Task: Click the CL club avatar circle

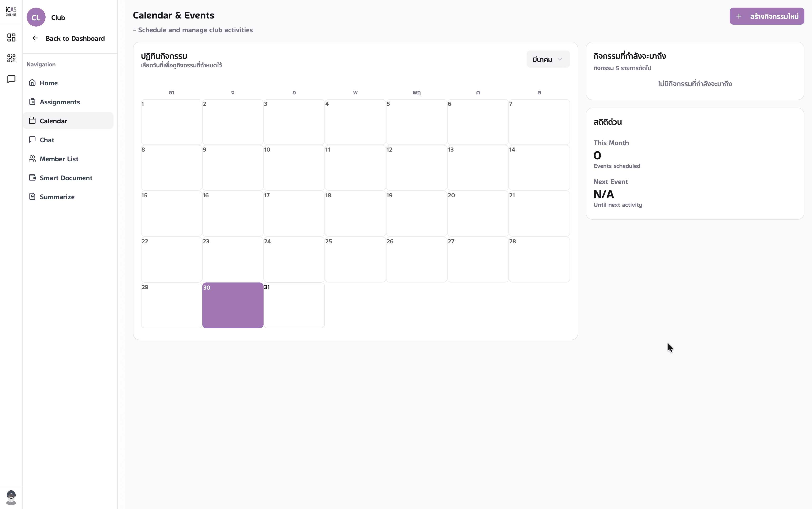Action: (36, 17)
